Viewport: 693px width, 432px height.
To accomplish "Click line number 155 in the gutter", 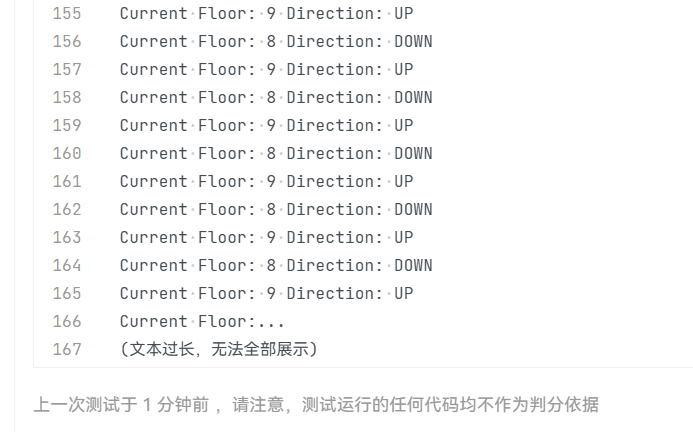I will (x=66, y=14).
